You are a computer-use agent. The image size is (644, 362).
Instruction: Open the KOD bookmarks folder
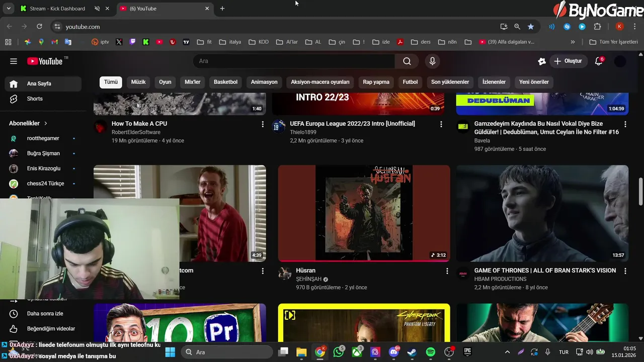[258, 42]
